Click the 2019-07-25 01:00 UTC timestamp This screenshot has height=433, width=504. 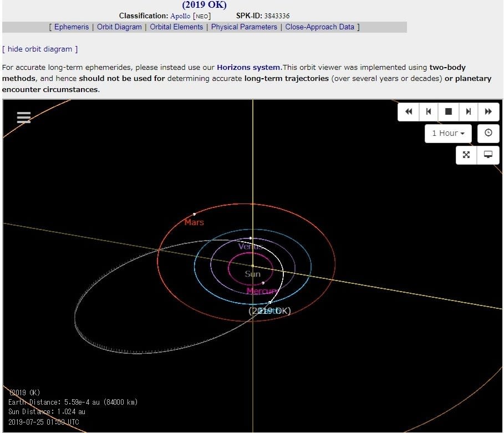click(x=44, y=422)
